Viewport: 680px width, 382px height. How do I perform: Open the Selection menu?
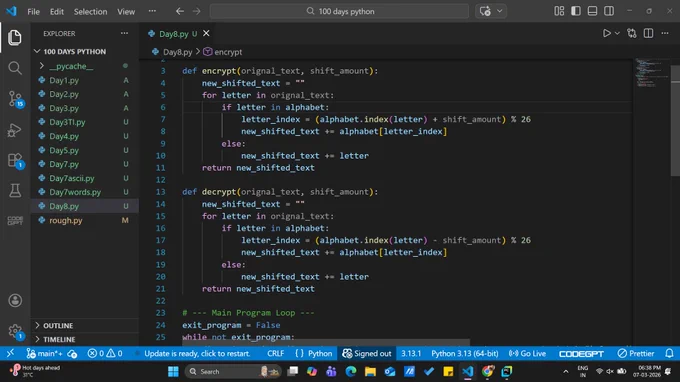click(90, 12)
